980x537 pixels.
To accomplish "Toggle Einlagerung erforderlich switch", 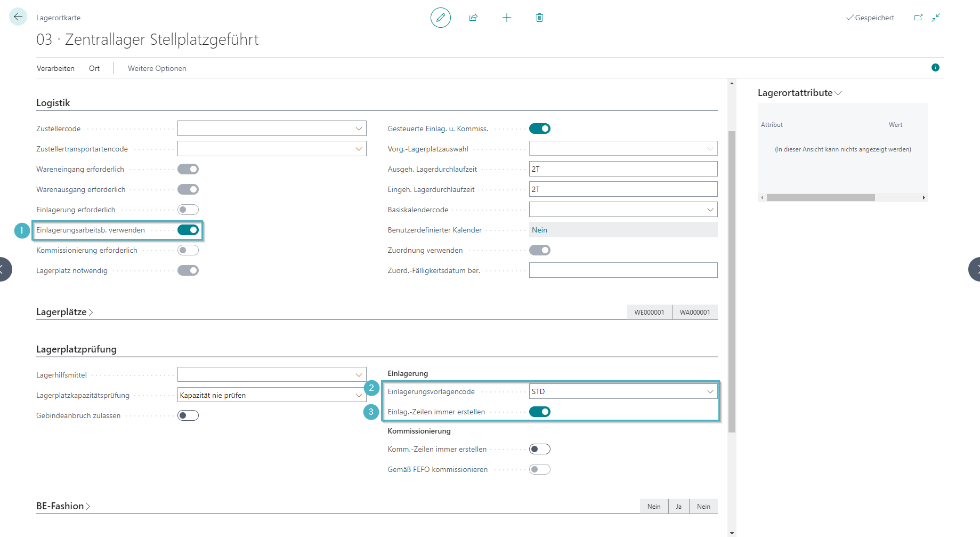I will click(188, 210).
